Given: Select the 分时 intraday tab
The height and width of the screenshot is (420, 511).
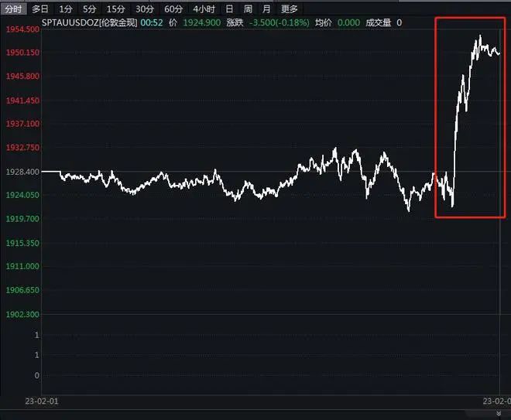Looking at the screenshot, I should coord(13,9).
